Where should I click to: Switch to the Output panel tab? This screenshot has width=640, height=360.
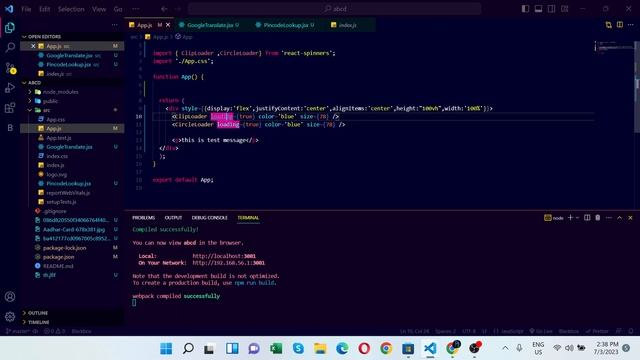click(x=173, y=218)
